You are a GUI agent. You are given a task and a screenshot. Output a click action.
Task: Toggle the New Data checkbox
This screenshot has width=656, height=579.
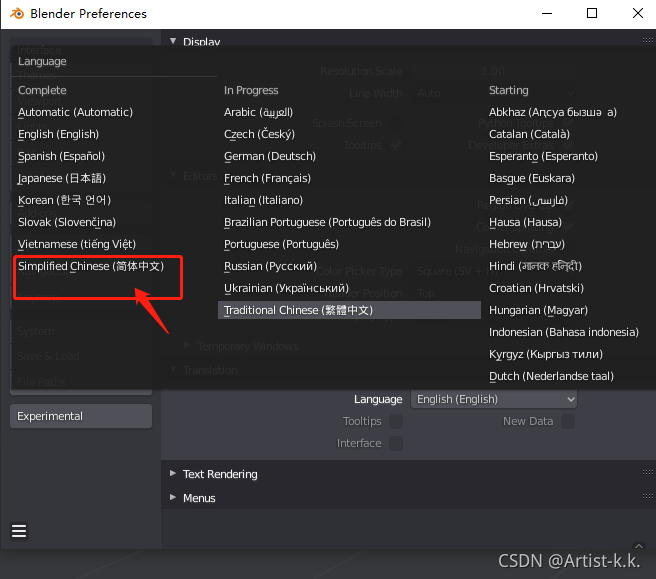[x=568, y=421]
